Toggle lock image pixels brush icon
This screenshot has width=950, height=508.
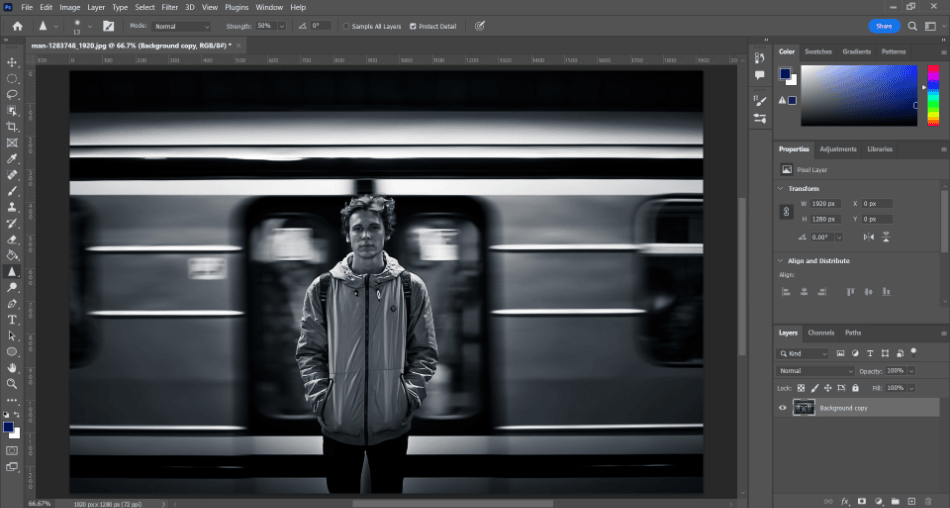coord(814,388)
